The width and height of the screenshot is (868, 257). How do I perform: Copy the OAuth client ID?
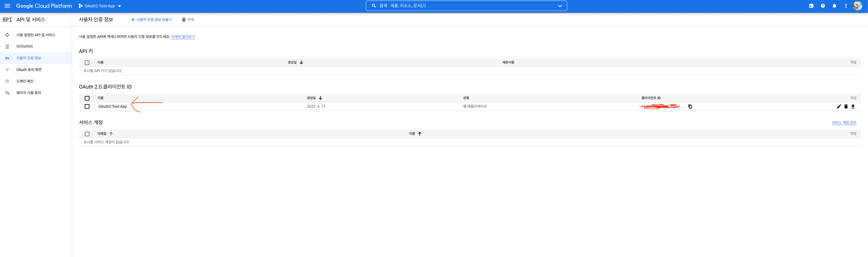[x=690, y=106]
